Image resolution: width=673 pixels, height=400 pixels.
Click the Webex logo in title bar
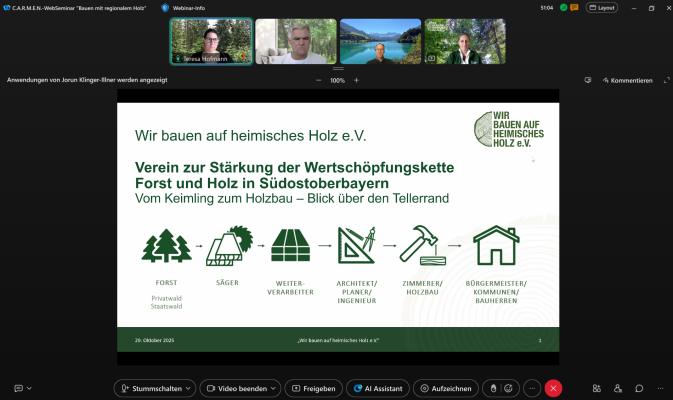tap(7, 8)
